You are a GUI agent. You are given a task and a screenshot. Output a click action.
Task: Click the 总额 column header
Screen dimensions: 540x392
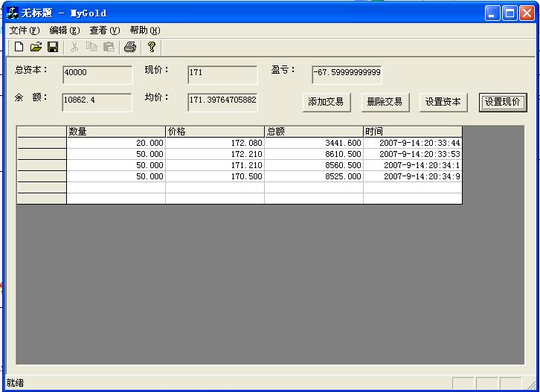point(314,132)
